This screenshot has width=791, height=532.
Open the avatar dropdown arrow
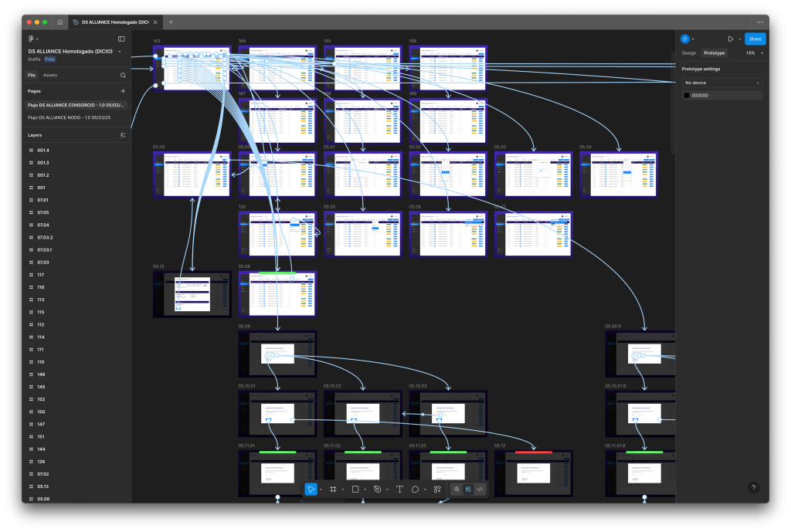[693, 39]
